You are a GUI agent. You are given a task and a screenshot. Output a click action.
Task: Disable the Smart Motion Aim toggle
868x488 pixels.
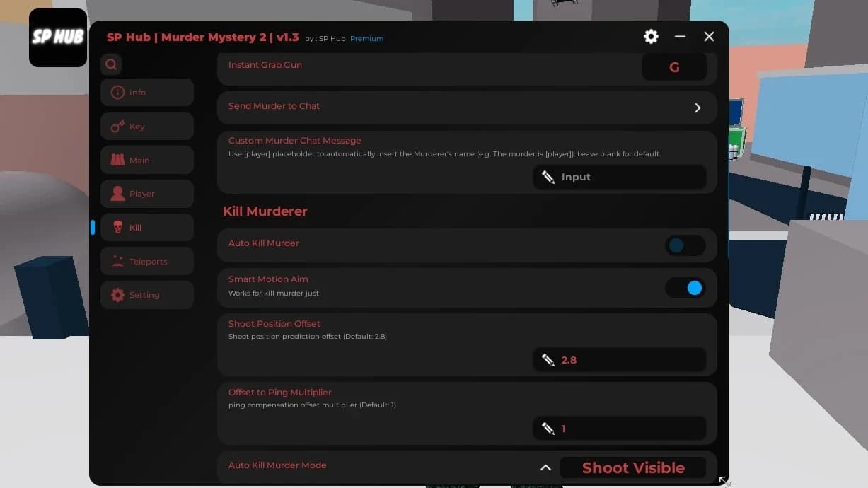pyautogui.click(x=685, y=288)
